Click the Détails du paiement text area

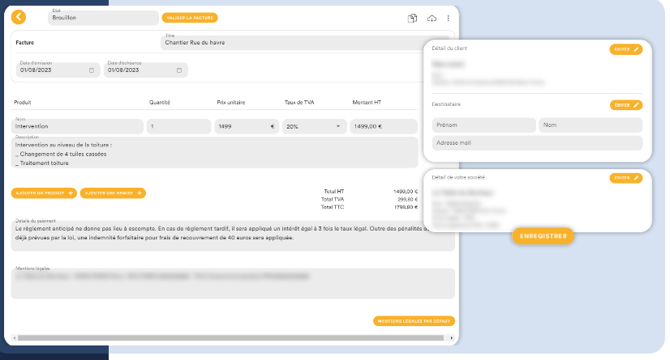click(233, 236)
